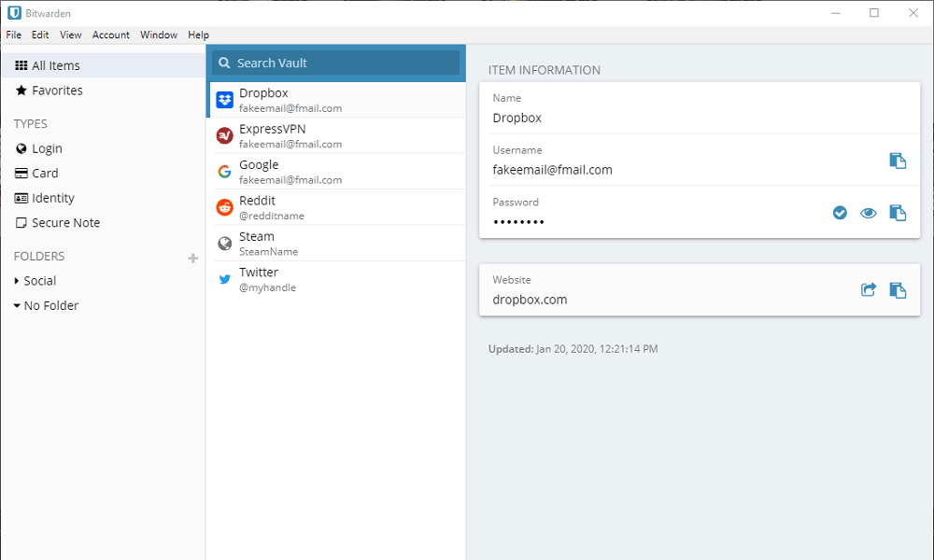Open the Account menu
Viewport: 934px width, 560px height.
coord(111,35)
